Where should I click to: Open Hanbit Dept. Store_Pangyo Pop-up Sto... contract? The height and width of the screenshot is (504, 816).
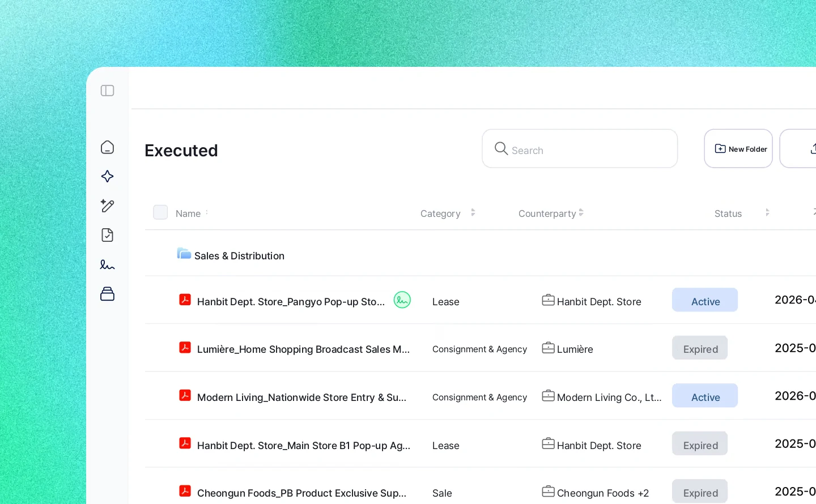[291, 302]
